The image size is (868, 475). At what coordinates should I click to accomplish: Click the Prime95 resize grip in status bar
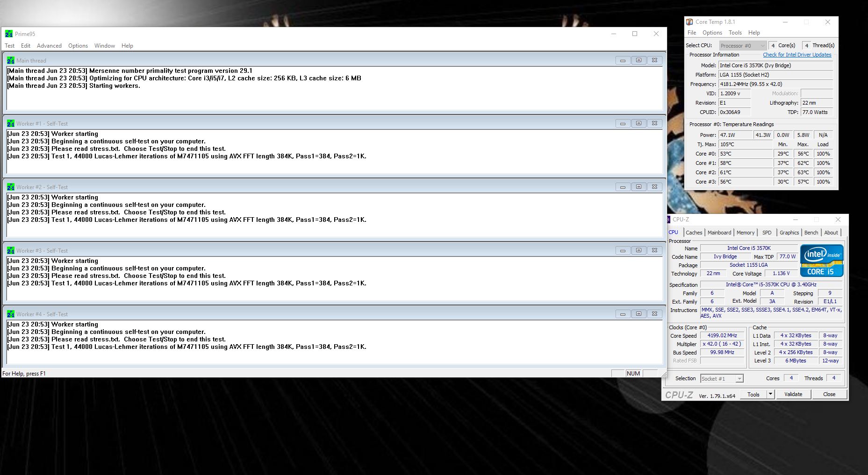(663, 374)
